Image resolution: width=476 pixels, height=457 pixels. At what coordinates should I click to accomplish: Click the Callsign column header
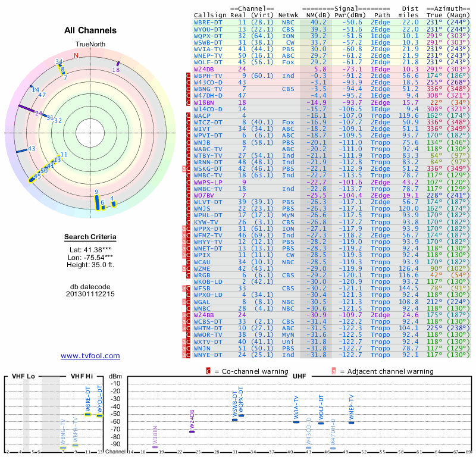click(210, 15)
